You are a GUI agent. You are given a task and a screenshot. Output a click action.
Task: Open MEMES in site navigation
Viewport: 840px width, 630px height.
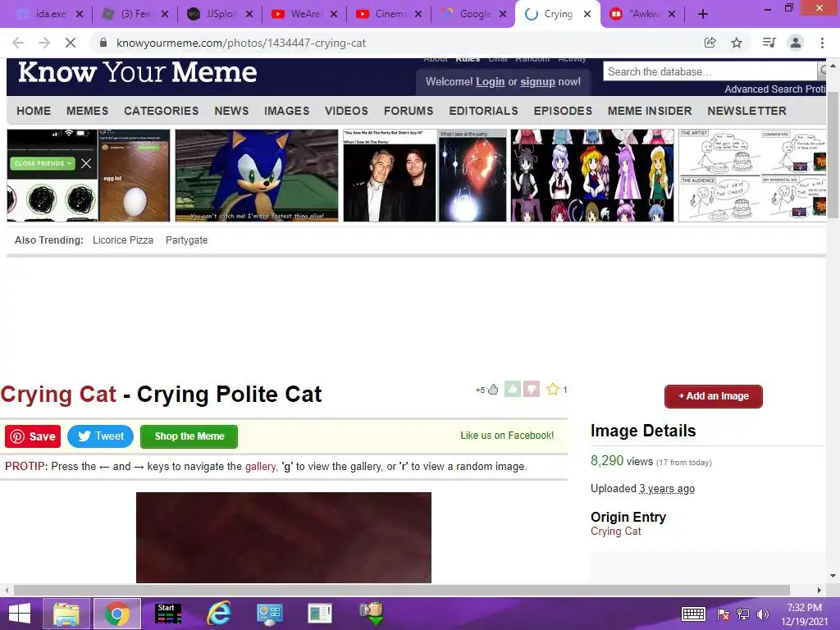tap(87, 111)
